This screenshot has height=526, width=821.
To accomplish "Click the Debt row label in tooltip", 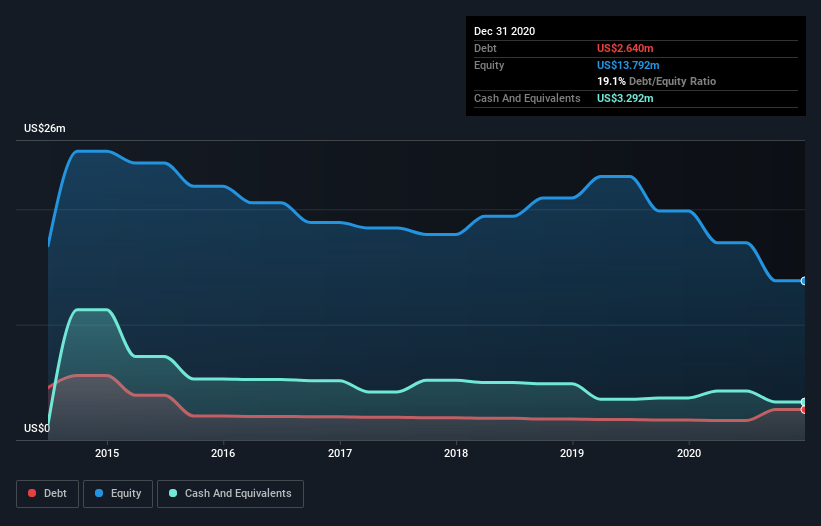I will point(485,48).
